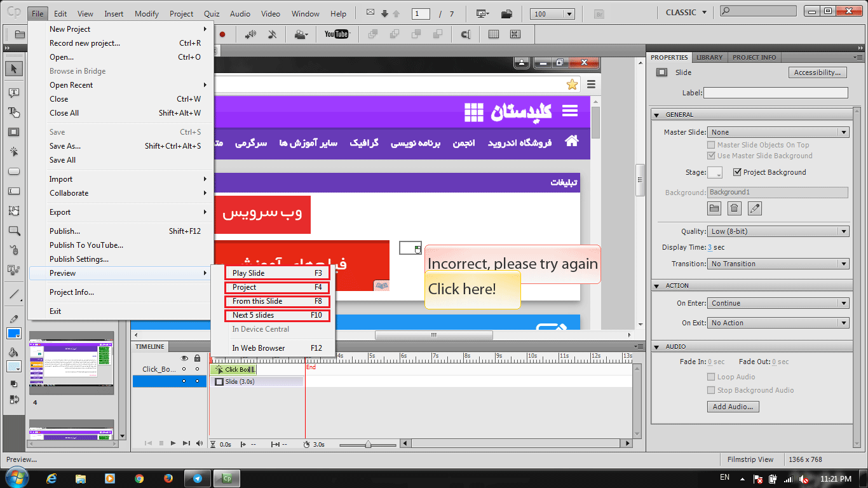Screen dimensions: 868x488
Task: Choose In Web Browser preview option
Action: [278, 348]
